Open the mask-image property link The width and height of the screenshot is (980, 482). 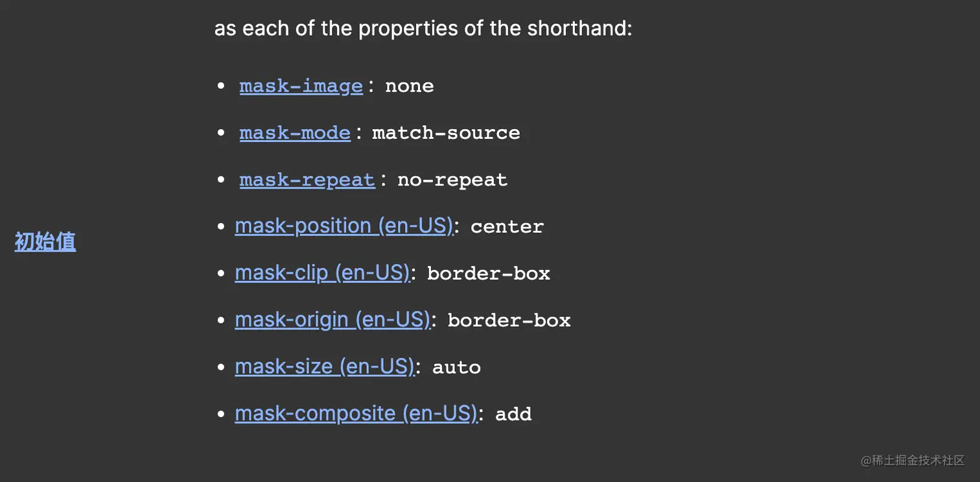[x=301, y=86]
